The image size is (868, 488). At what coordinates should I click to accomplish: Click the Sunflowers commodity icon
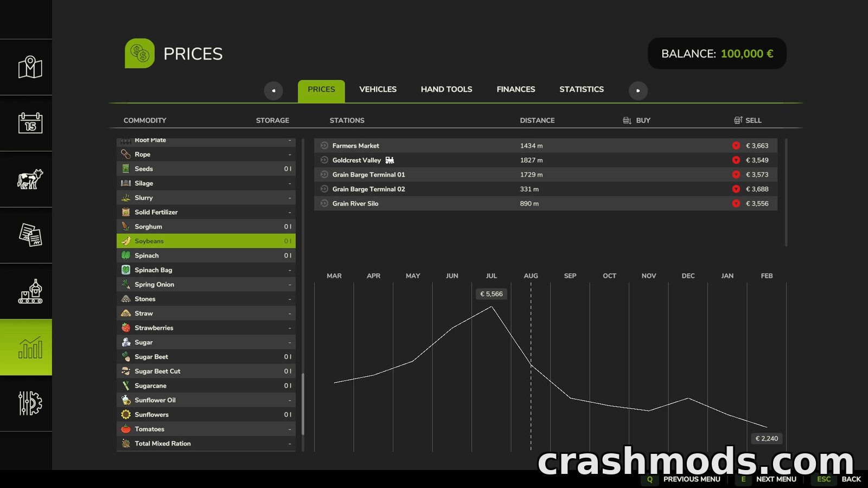[126, 414]
